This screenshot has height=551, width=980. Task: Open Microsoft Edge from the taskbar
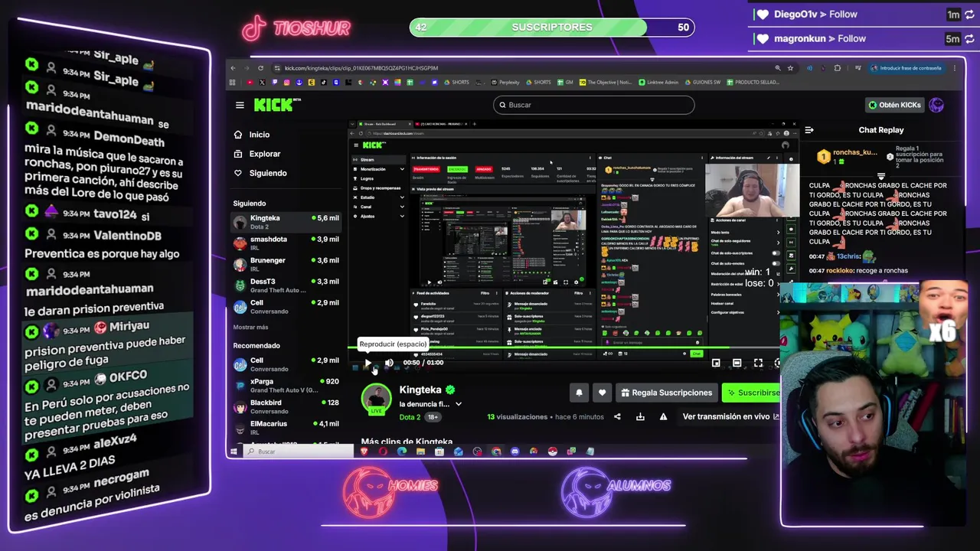402,452
